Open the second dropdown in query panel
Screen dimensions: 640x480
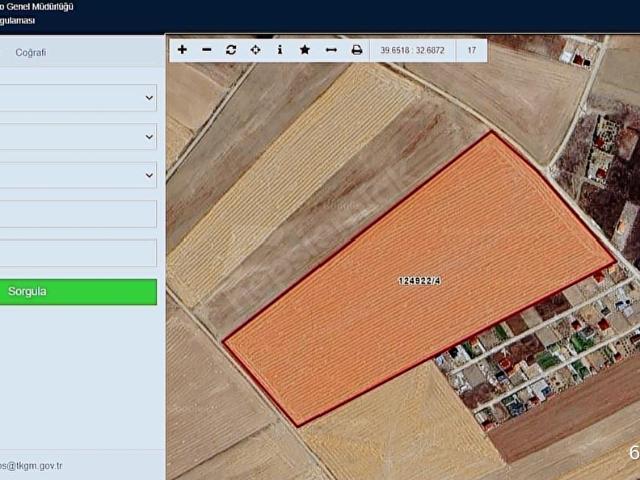click(x=78, y=136)
